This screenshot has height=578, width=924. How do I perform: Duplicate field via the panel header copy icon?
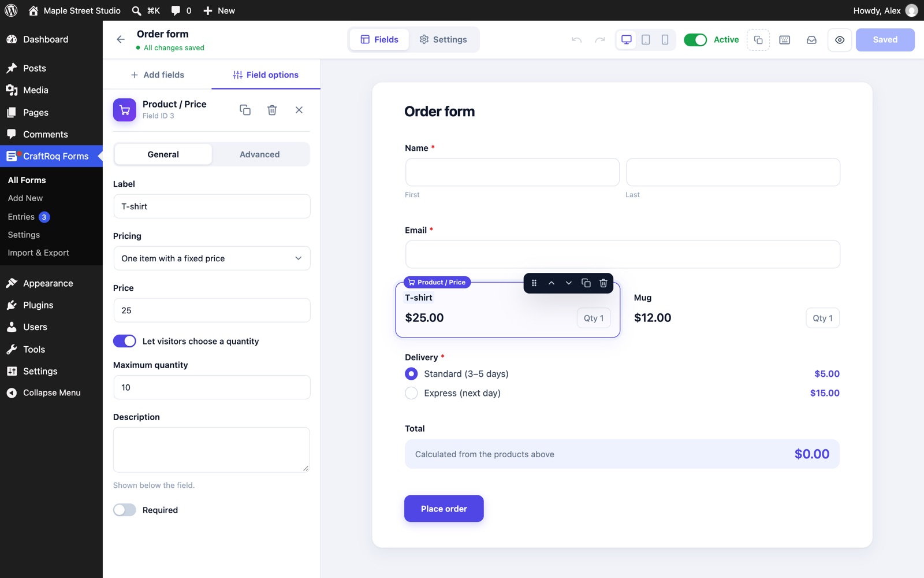coord(245,110)
